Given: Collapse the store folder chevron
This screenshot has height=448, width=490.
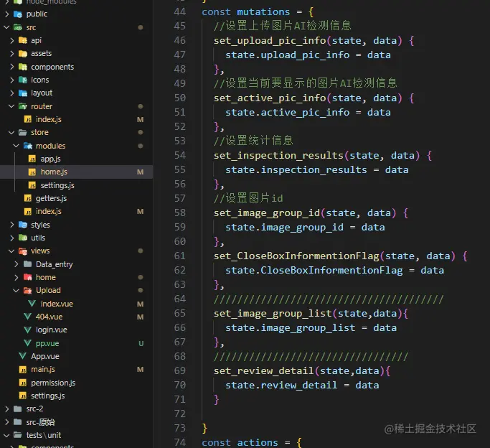Looking at the screenshot, I should (11, 133).
